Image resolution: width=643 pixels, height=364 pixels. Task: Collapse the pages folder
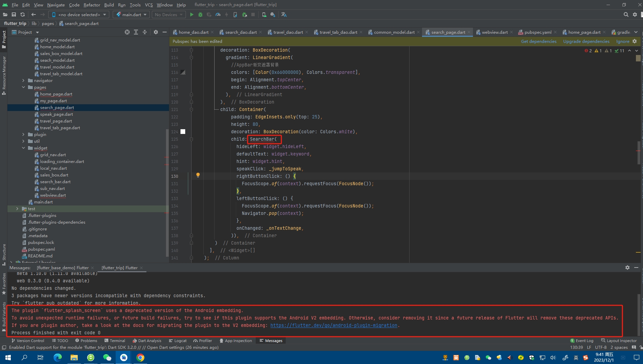click(23, 87)
